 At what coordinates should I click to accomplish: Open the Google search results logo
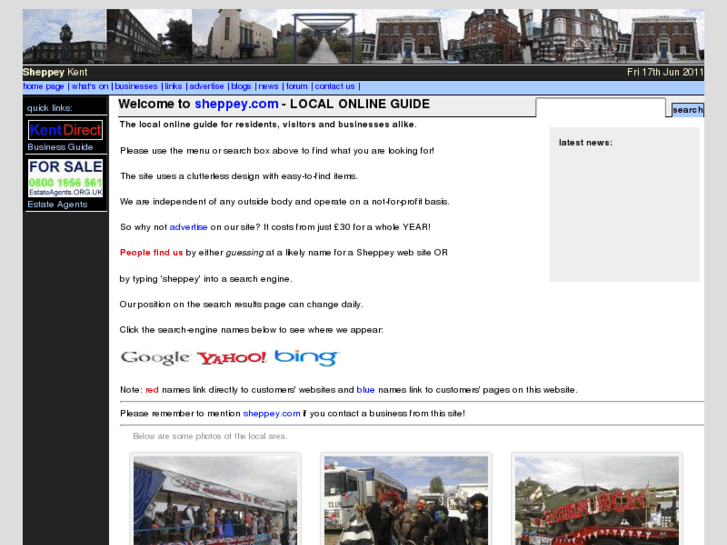[155, 358]
